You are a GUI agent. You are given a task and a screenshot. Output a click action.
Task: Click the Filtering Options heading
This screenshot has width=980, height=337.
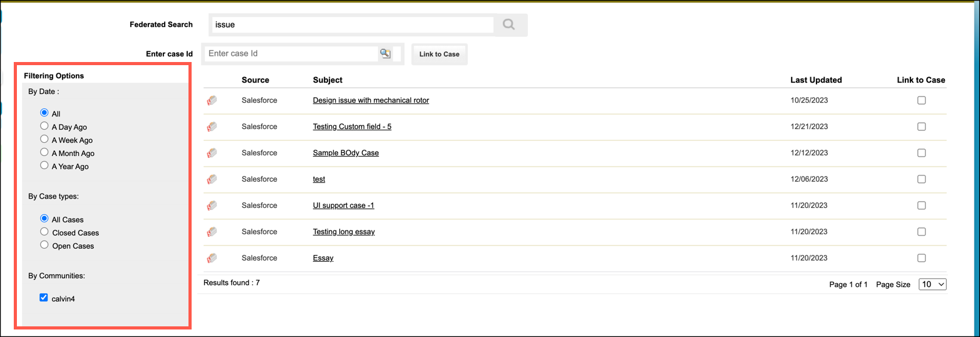tap(54, 76)
